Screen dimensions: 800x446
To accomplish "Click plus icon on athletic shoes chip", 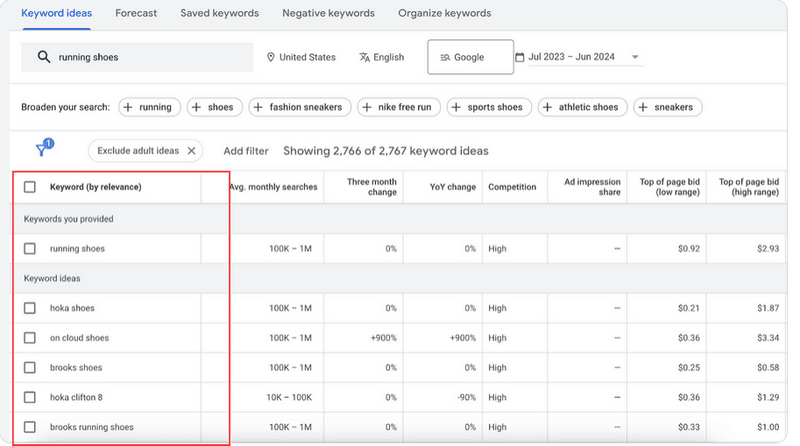I will pyautogui.click(x=547, y=107).
